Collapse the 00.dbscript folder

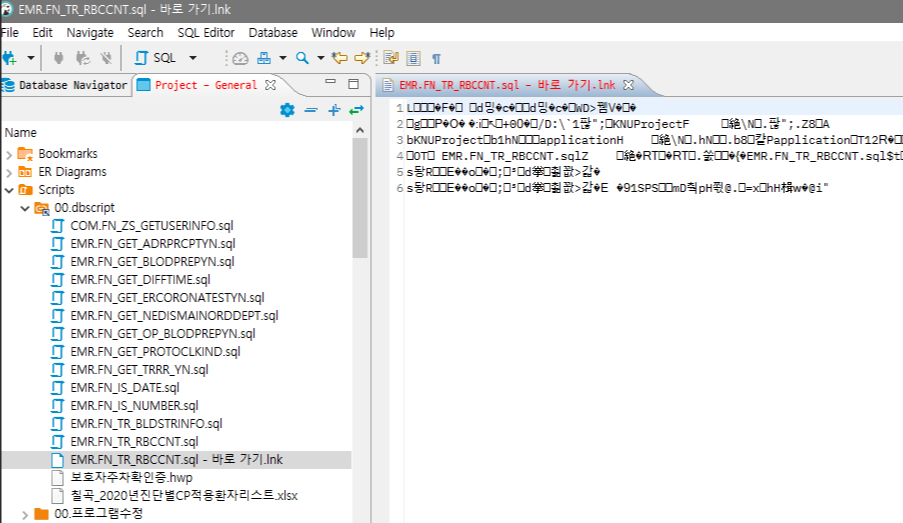pos(25,208)
